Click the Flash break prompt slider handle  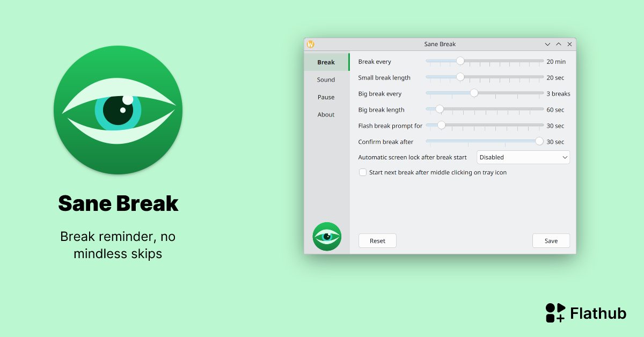[441, 125]
